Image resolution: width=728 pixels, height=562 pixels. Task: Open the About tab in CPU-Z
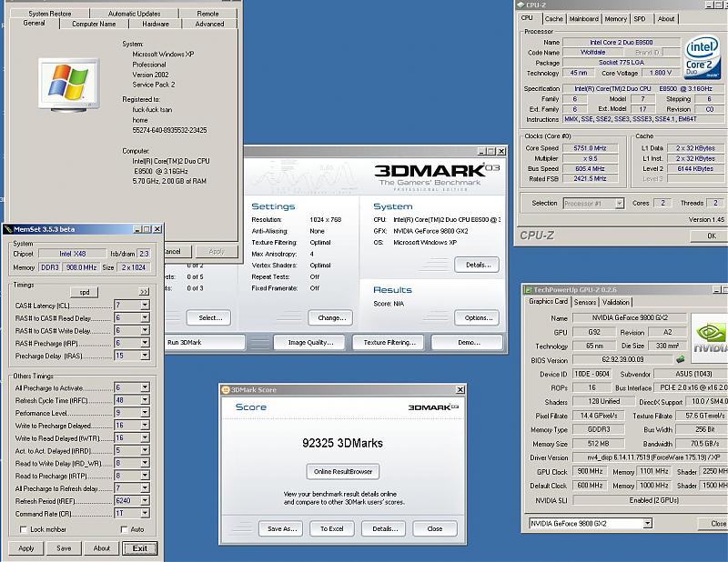(x=666, y=18)
